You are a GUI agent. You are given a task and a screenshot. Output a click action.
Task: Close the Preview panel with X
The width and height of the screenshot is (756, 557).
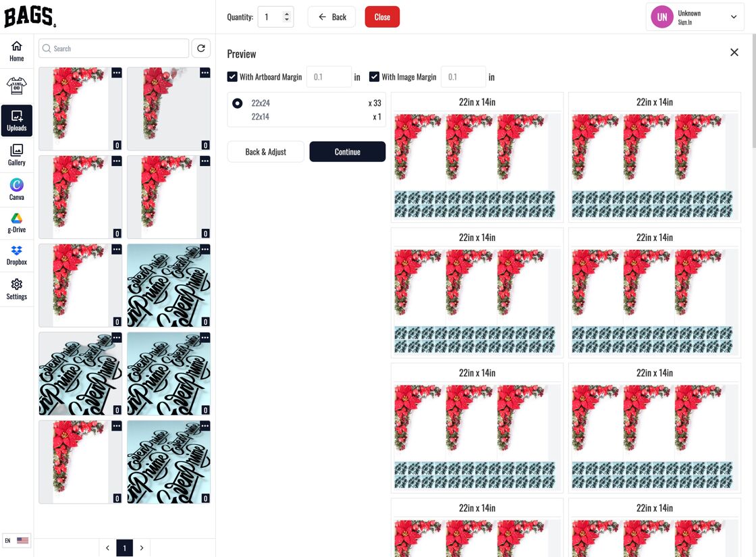tap(734, 52)
